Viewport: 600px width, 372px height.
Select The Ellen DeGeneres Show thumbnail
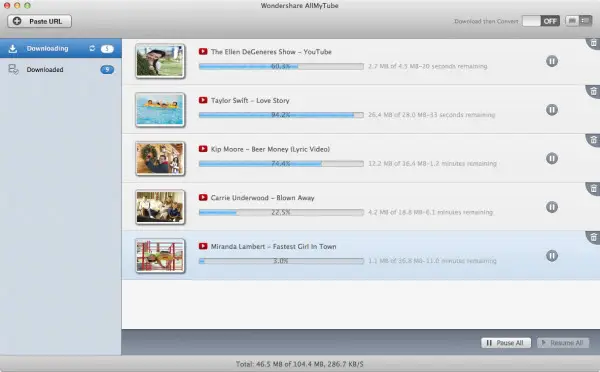[x=160, y=61]
